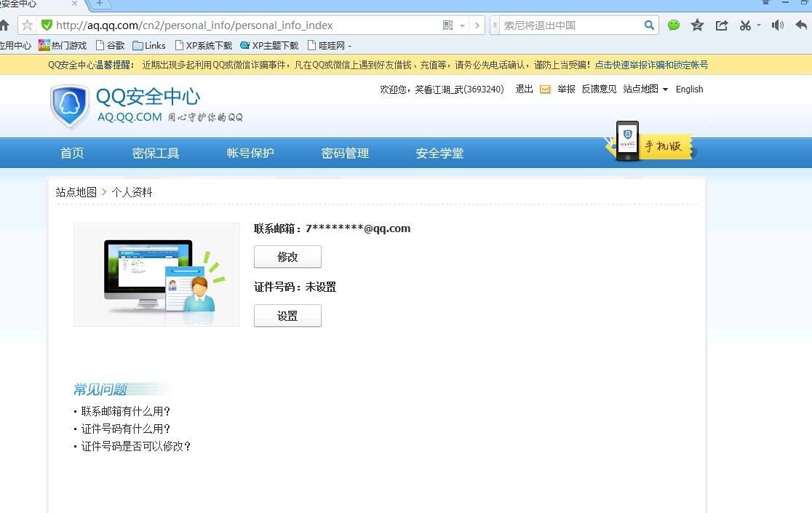Open the 谷歌 bookmark
This screenshot has height=513, width=812.
click(x=111, y=46)
